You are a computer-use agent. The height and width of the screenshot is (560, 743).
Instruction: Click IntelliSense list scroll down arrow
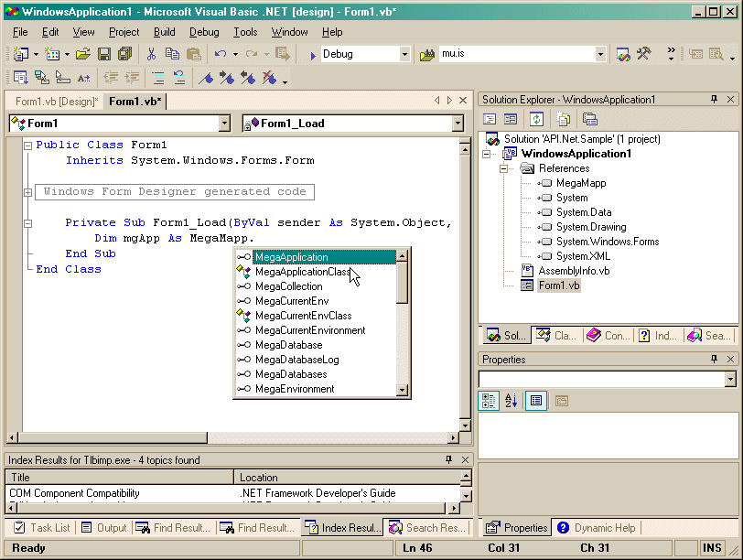coord(403,390)
